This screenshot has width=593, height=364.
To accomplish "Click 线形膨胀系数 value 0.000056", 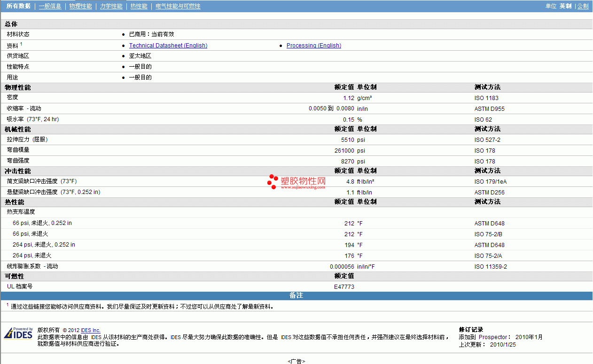I will (x=342, y=267).
